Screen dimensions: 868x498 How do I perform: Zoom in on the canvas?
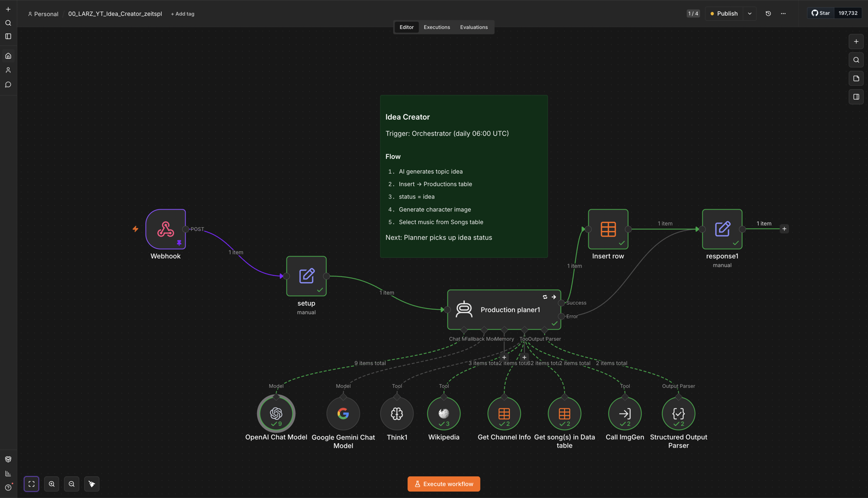(x=52, y=484)
